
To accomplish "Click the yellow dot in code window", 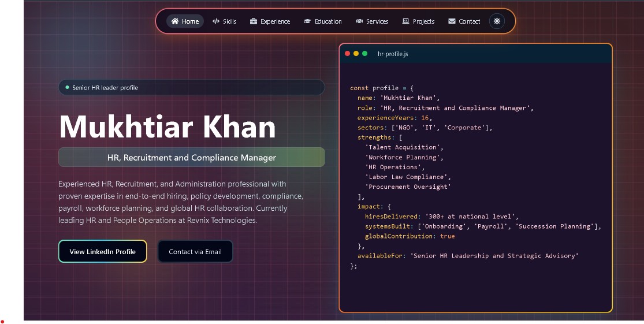I will click(x=356, y=53).
